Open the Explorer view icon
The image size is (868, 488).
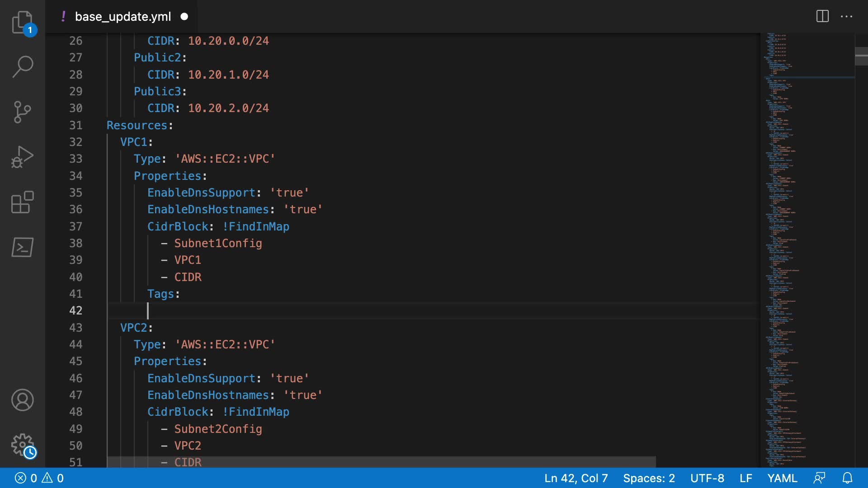[22, 22]
